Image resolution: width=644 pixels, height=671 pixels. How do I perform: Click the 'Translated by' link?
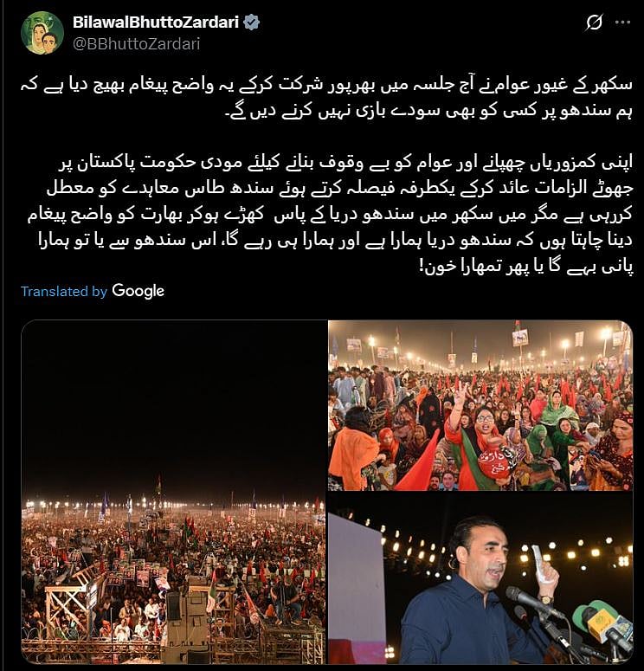pyautogui.click(x=64, y=292)
